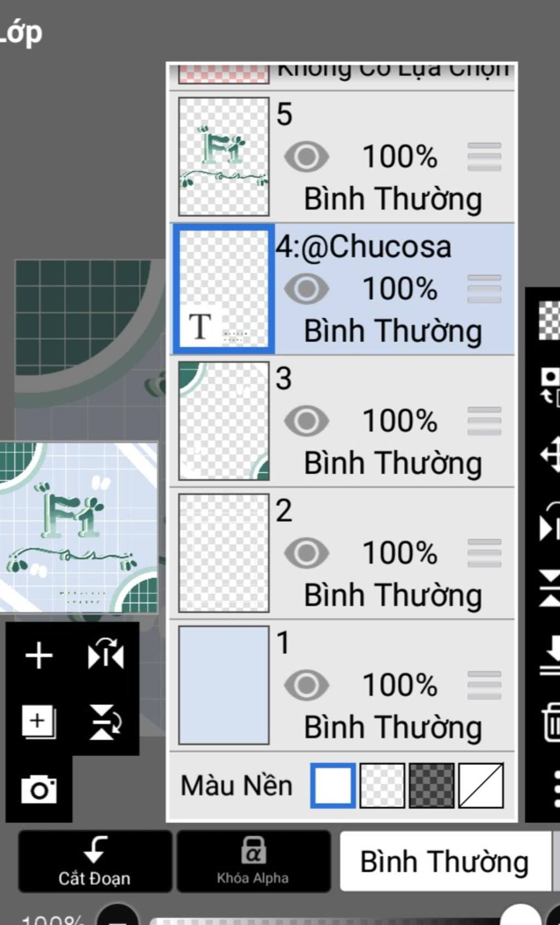
Task: Toggle visibility of layer 4:@Chucosa
Action: 306,289
